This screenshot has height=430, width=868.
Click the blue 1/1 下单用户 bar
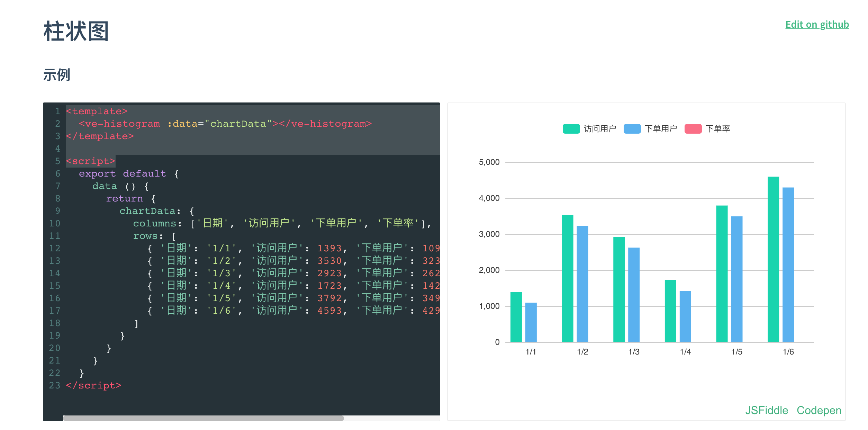[531, 323]
